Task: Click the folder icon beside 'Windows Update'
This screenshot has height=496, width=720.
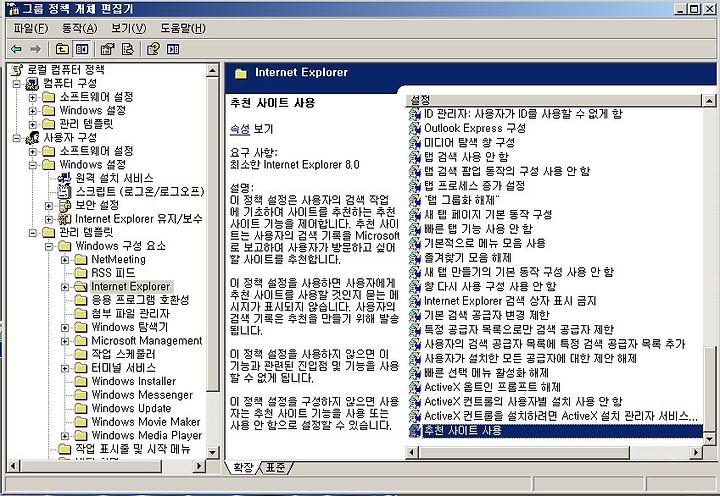Action: point(81,408)
